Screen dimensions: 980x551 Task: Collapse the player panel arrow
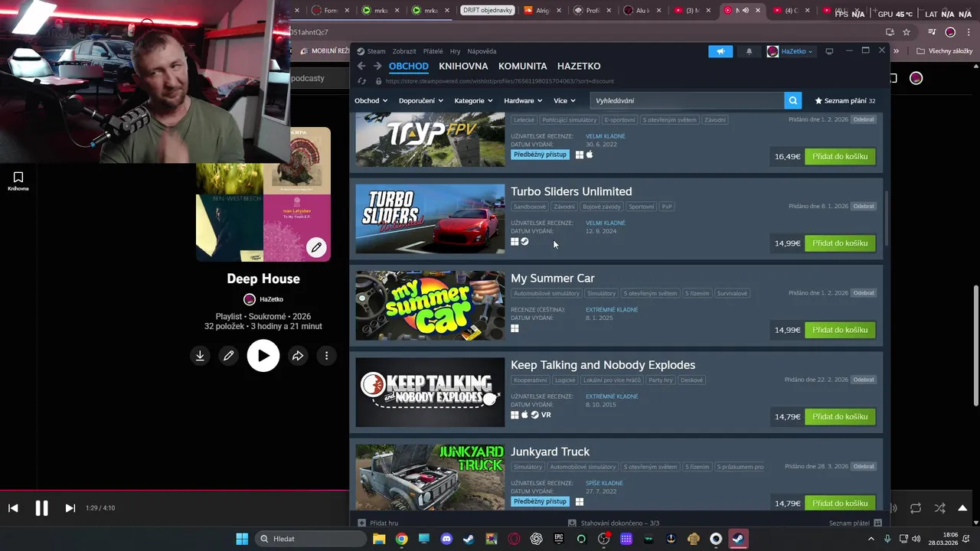point(962,508)
